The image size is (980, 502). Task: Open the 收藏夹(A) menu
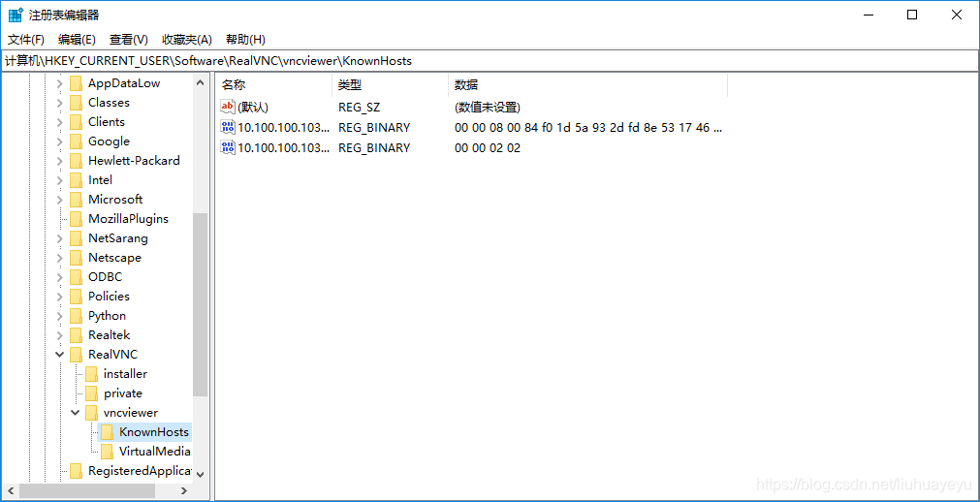(186, 40)
